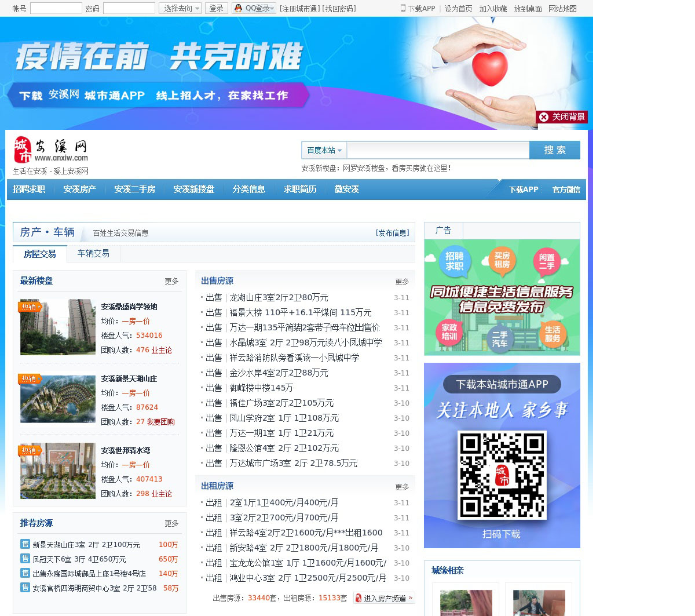Click the 售 icon beside 凤冠天下6室

[25, 559]
